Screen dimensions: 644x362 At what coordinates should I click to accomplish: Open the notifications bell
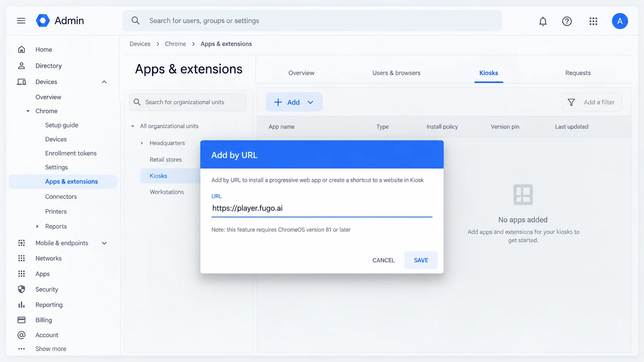543,21
